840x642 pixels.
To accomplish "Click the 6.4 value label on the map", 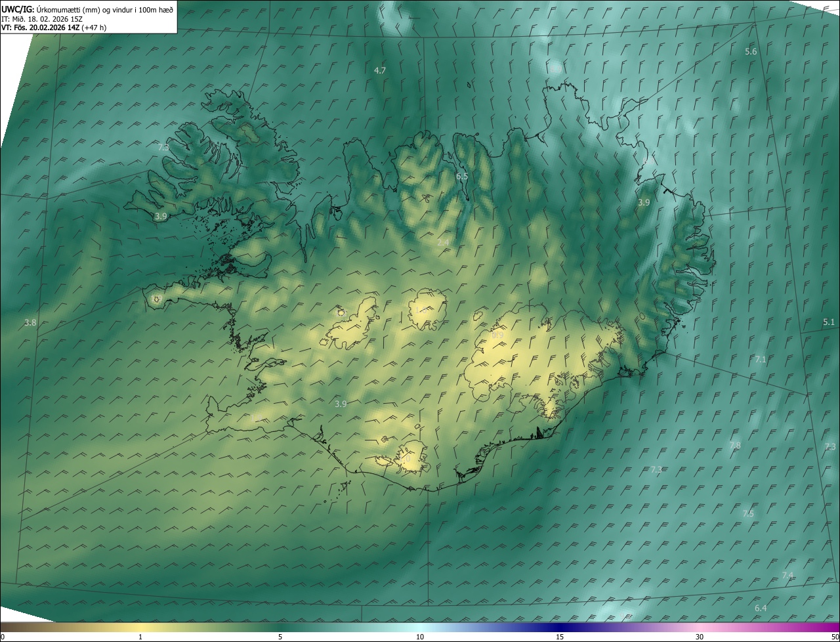I will 761,608.
